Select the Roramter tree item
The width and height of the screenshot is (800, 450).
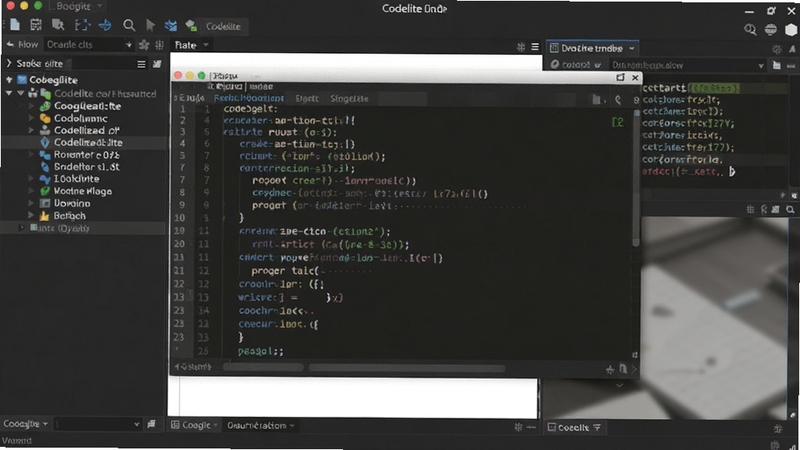click(86, 155)
